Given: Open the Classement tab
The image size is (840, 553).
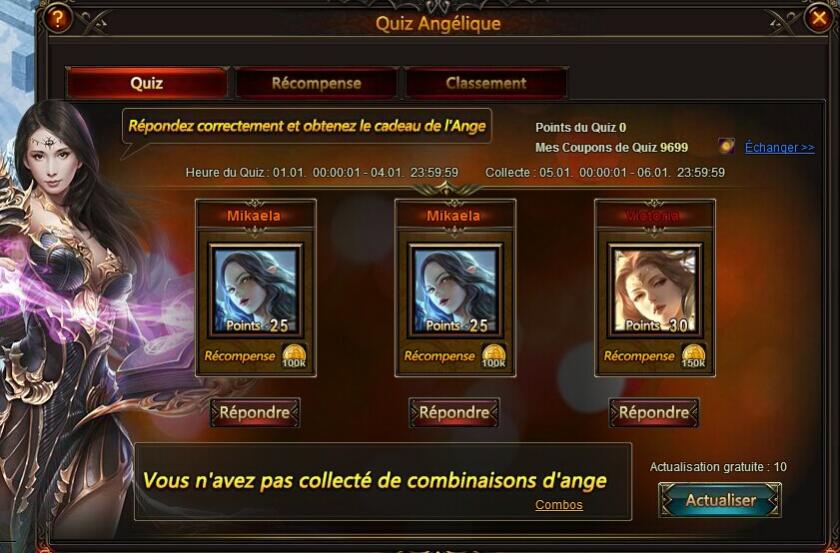Looking at the screenshot, I should point(486,83).
